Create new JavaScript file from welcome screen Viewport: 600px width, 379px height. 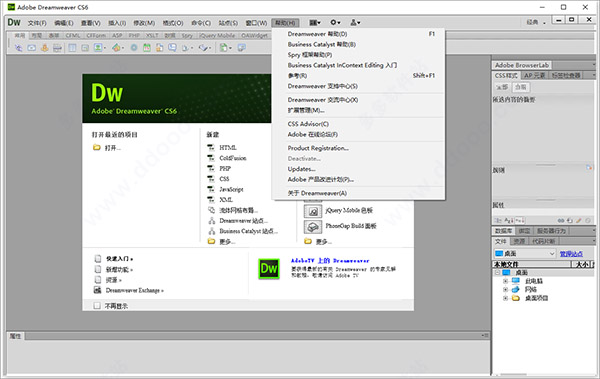[231, 189]
